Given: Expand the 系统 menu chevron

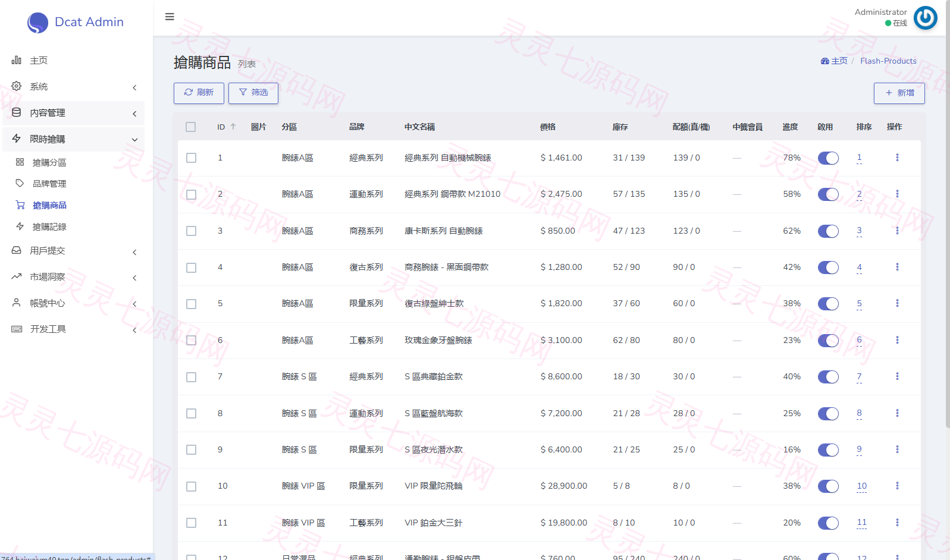Looking at the screenshot, I should [134, 87].
